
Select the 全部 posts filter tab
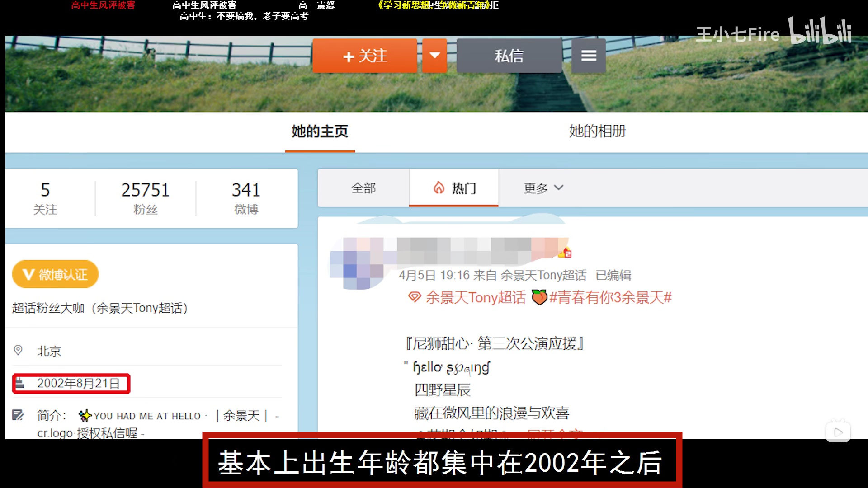coord(363,188)
